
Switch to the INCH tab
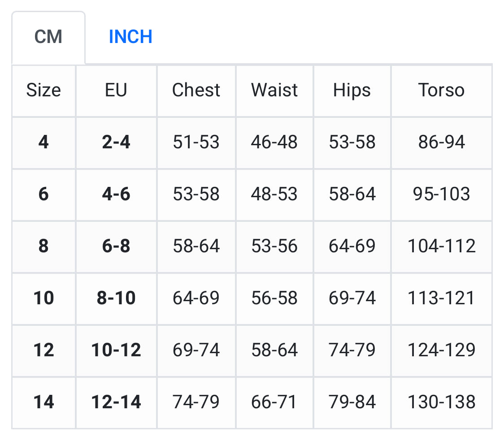pos(130,37)
